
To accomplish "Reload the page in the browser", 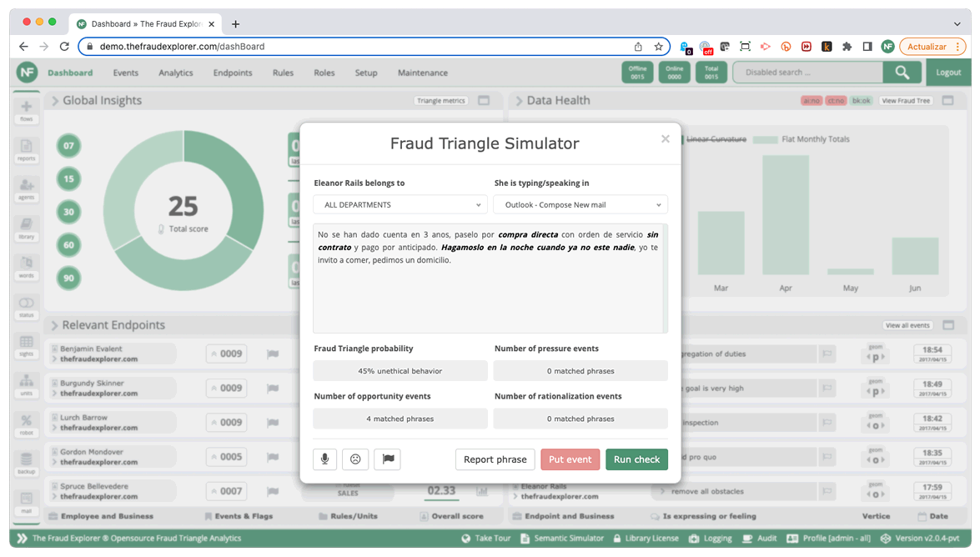I will coord(64,46).
